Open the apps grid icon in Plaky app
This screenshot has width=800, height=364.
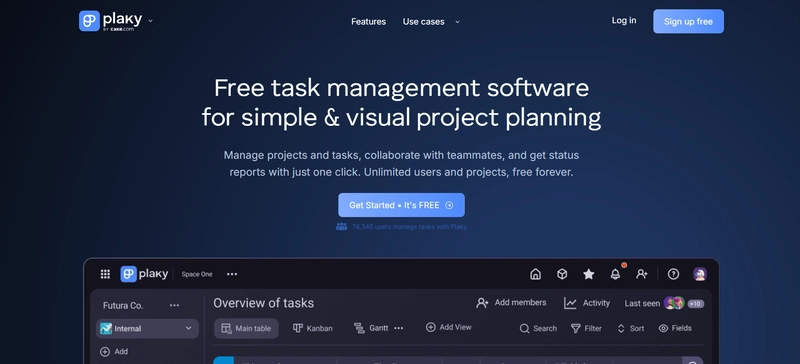(105, 274)
